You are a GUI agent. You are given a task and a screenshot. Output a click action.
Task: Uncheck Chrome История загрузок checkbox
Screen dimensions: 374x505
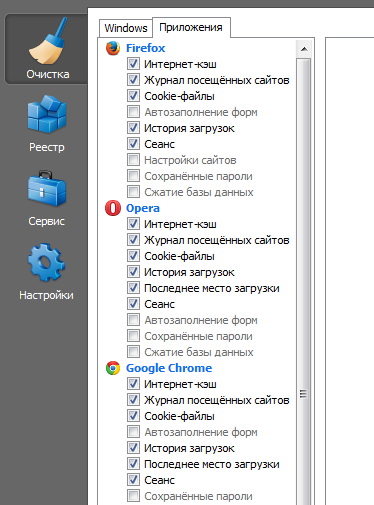(x=133, y=448)
